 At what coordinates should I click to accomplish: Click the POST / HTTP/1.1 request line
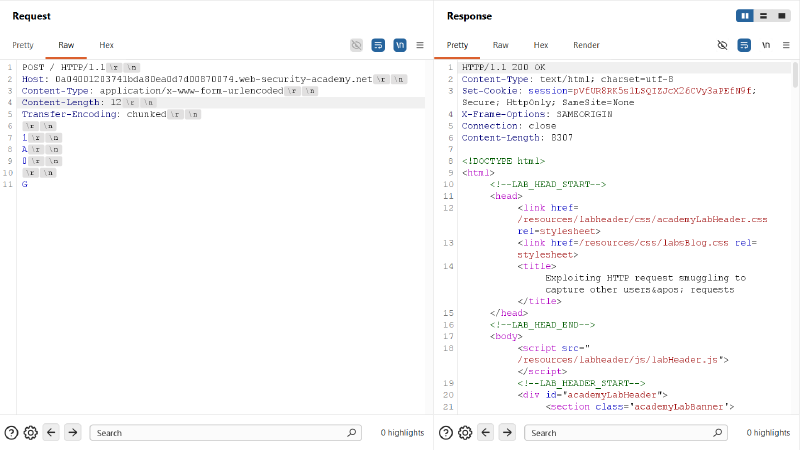[80, 67]
